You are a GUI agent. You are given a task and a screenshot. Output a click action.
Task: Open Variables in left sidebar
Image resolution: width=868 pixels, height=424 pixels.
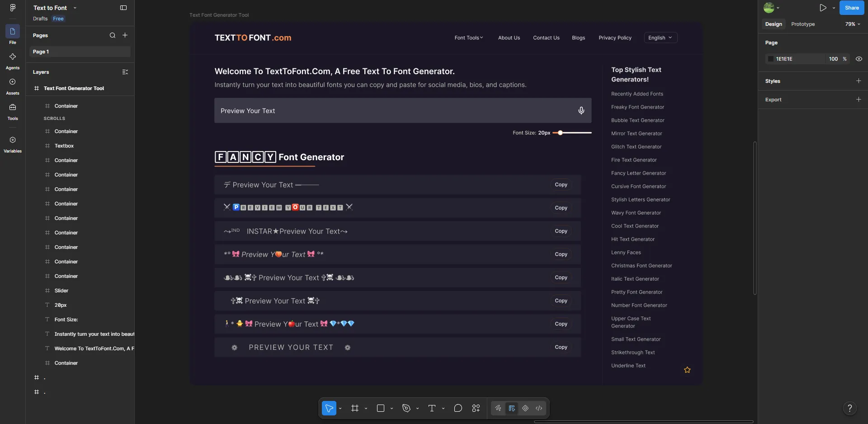pos(13,144)
